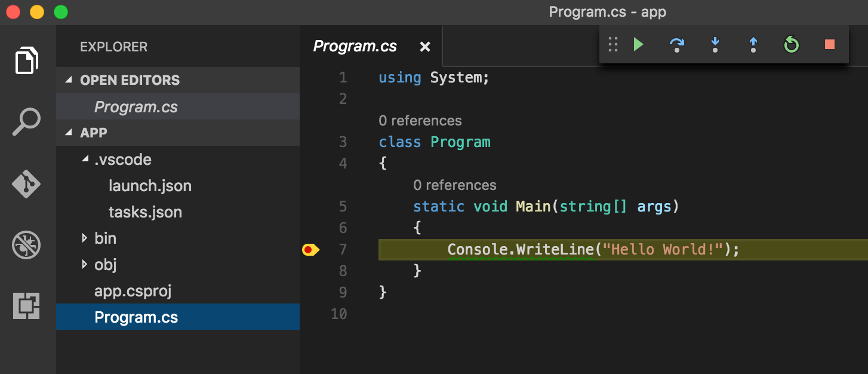The height and width of the screenshot is (374, 868).
Task: Switch to the Program.cs editor tab
Action: [355, 46]
